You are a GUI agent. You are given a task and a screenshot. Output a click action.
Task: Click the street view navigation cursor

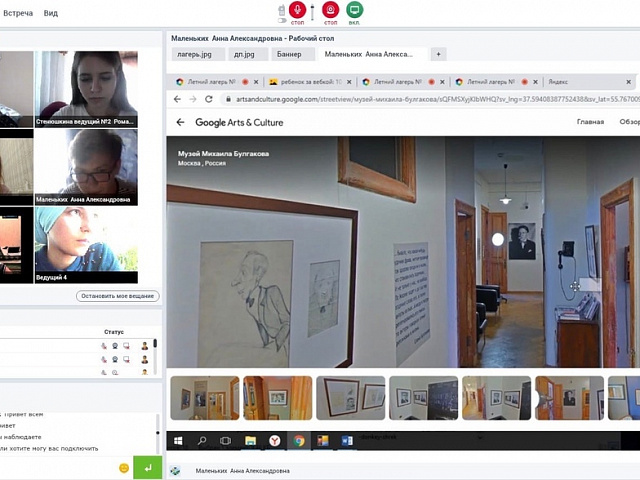tap(575, 287)
